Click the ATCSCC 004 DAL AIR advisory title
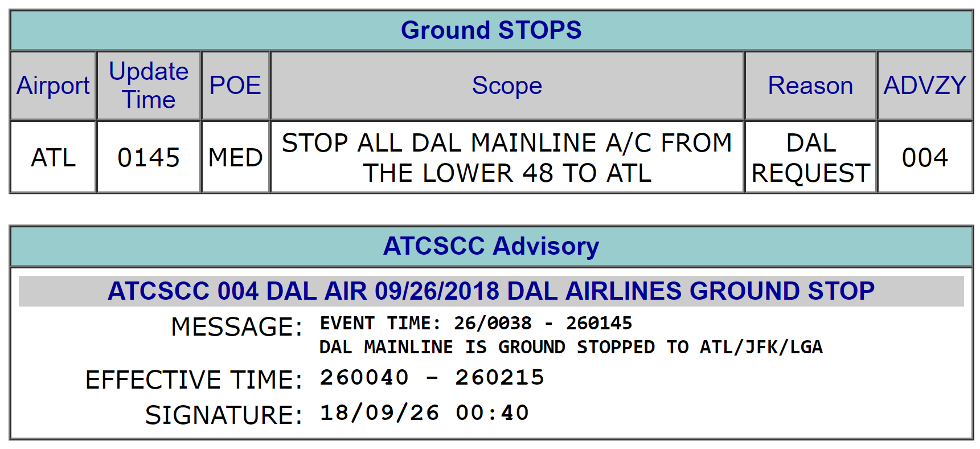 pyautogui.click(x=491, y=291)
